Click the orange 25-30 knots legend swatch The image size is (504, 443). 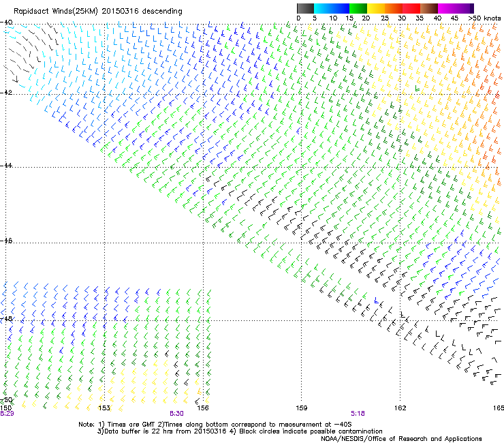point(394,8)
